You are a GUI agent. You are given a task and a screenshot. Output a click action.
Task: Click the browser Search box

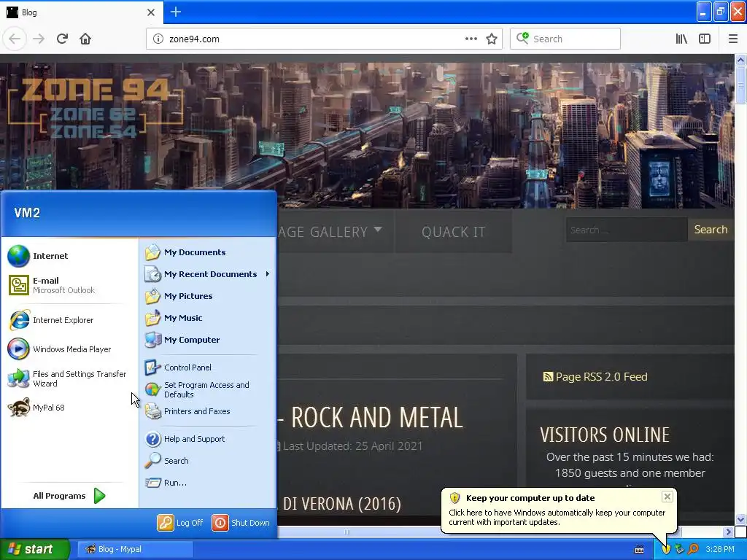[565, 39]
